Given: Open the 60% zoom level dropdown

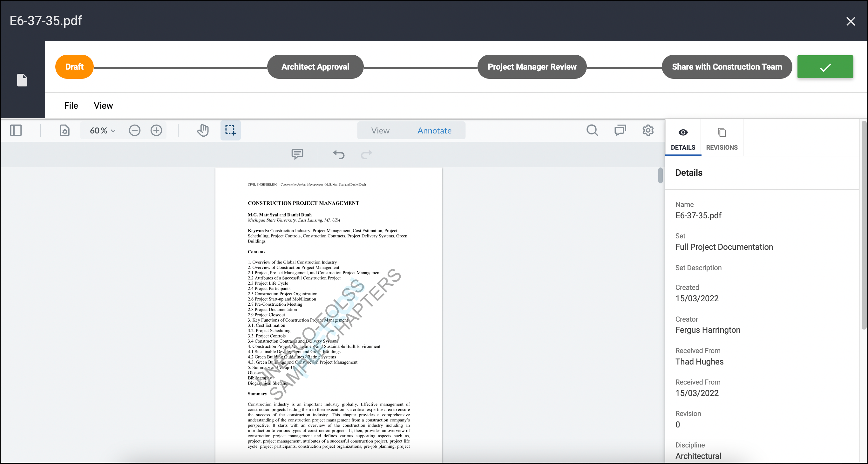Looking at the screenshot, I should pyautogui.click(x=102, y=130).
